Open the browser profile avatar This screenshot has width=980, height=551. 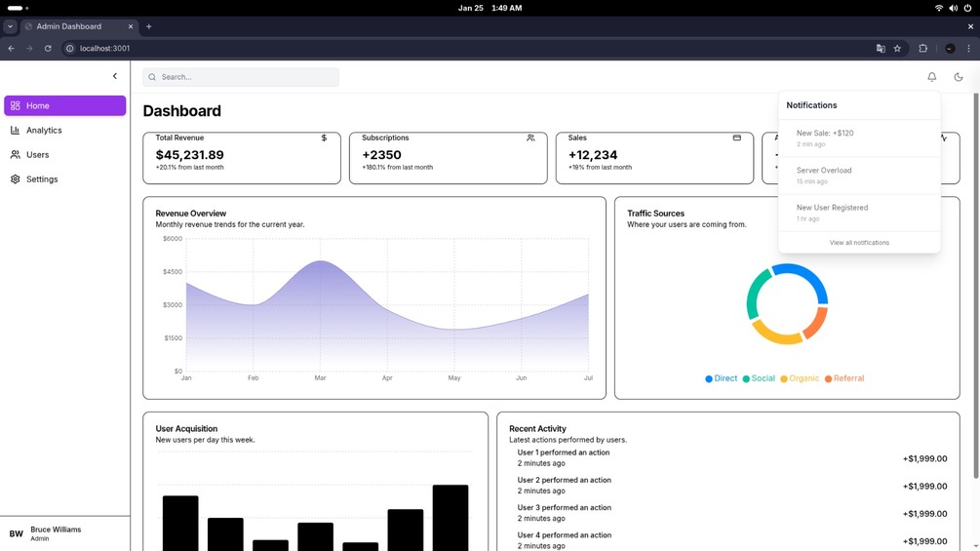pos(950,48)
